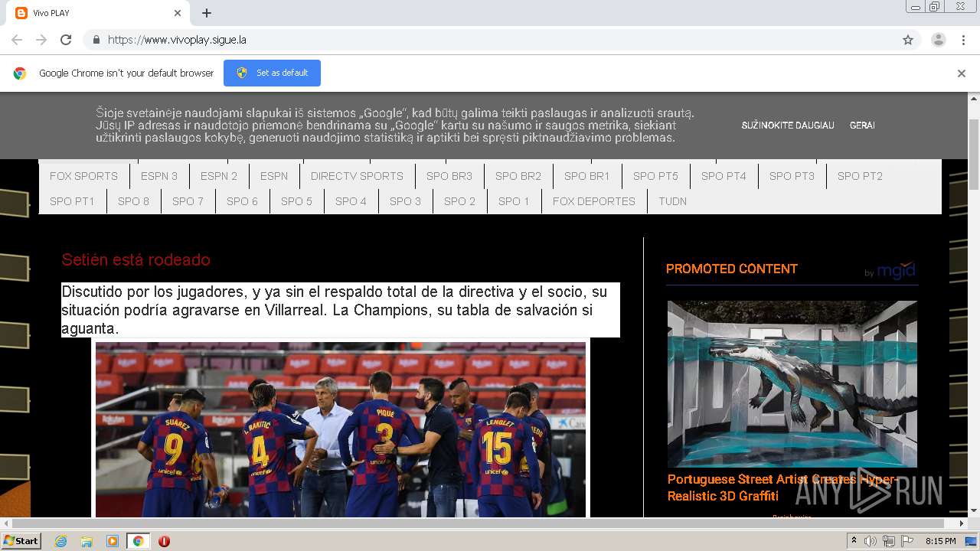Open the SPO BR3 channel

coord(449,176)
